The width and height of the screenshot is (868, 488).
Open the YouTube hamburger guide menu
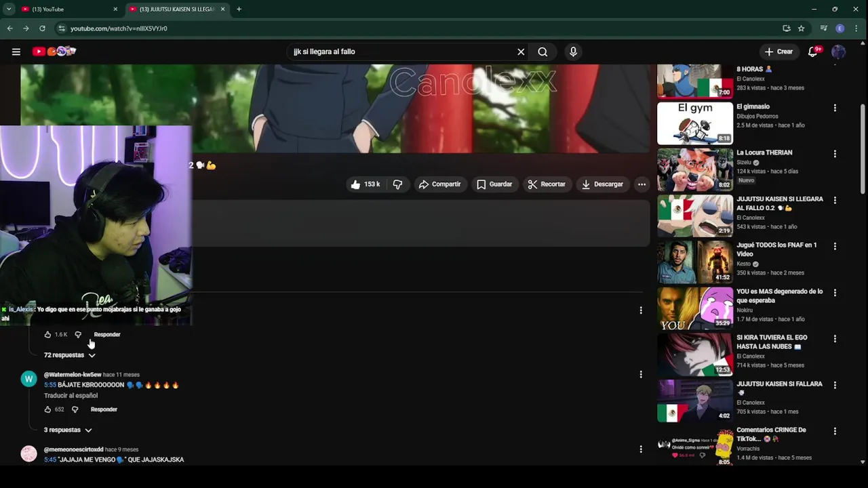pos(16,52)
